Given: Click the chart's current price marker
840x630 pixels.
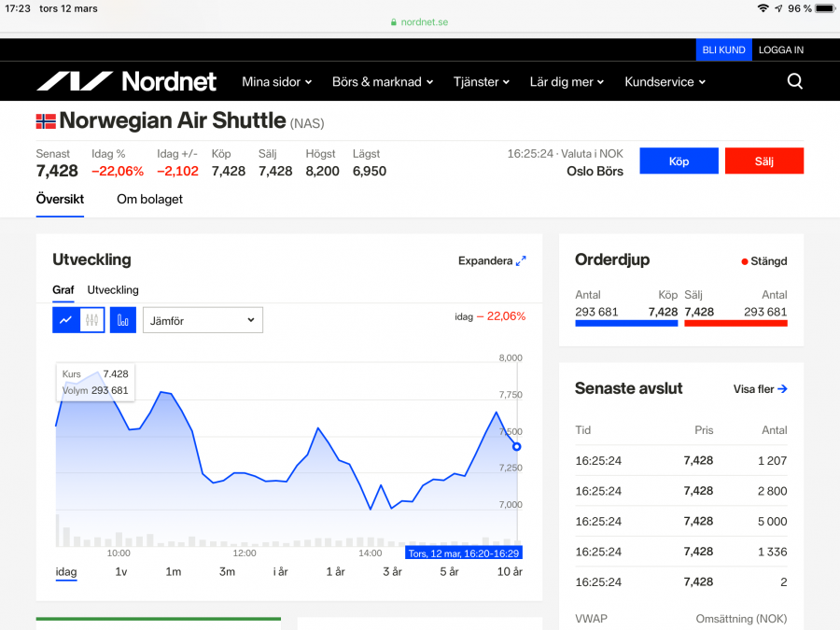Looking at the screenshot, I should (x=517, y=446).
